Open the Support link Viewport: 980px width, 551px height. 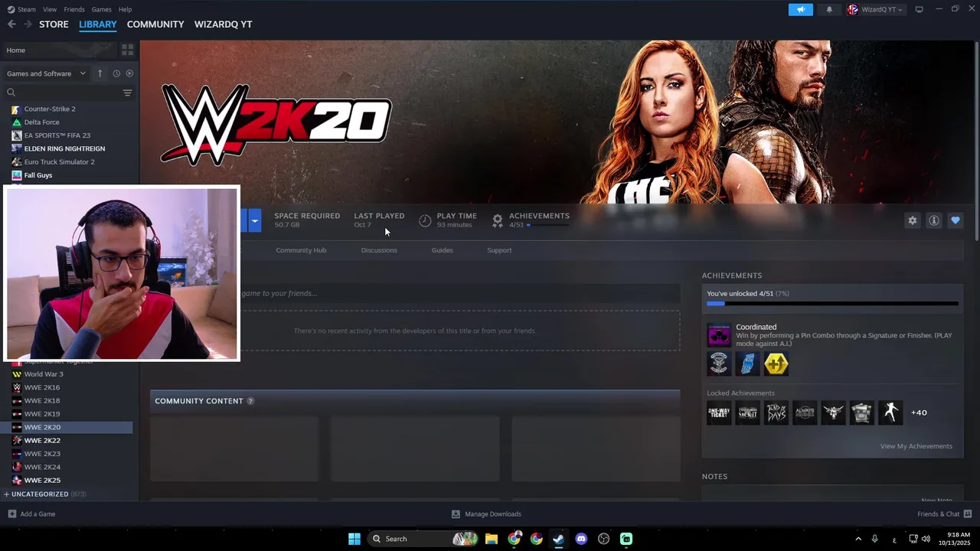click(499, 250)
